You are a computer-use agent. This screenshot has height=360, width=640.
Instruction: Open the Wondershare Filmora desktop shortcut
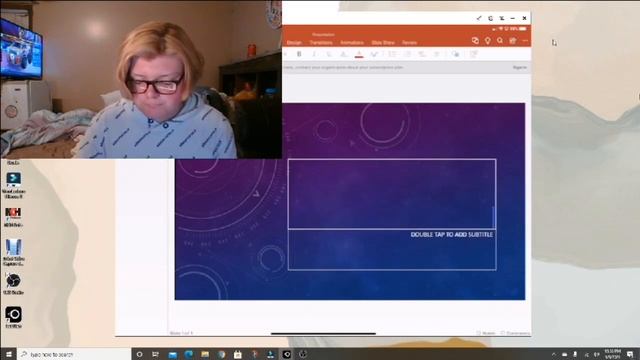click(x=13, y=185)
